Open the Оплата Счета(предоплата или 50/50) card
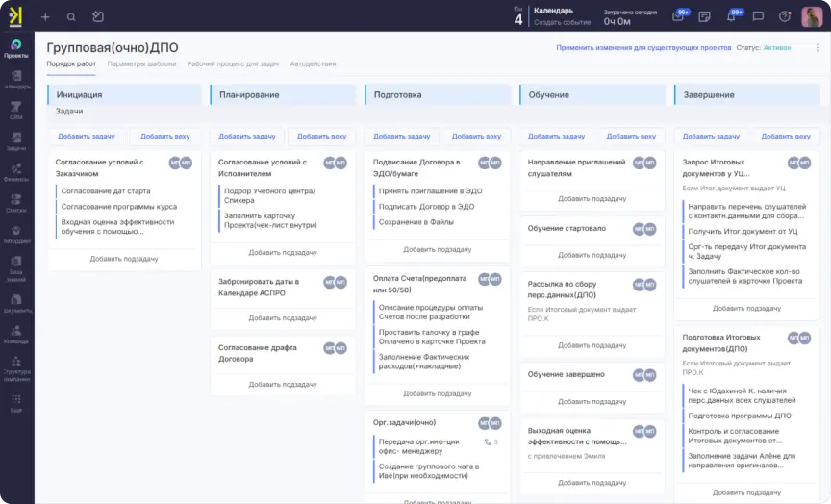Image resolution: width=831 pixels, height=504 pixels. tap(419, 284)
